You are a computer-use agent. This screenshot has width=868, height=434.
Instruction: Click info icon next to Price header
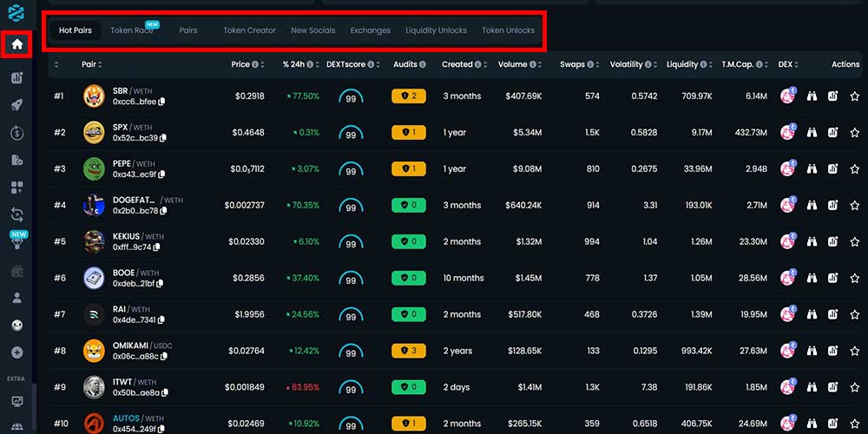coord(255,65)
